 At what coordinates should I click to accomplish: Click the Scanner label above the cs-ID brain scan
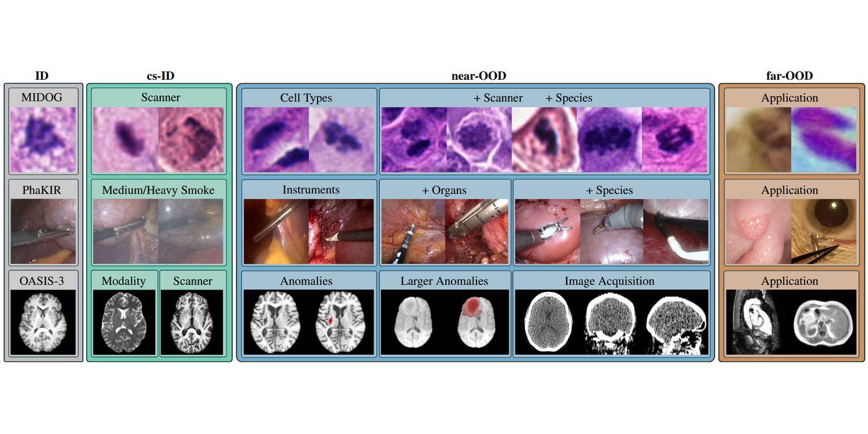point(193,281)
